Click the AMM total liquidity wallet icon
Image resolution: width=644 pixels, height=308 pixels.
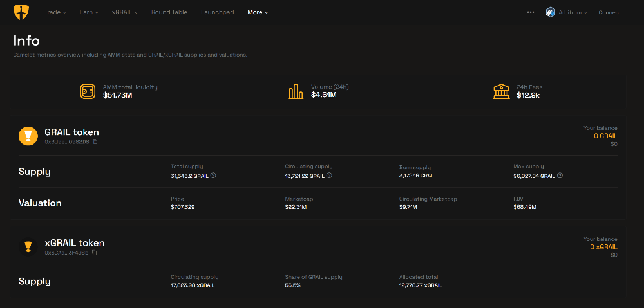[x=88, y=91]
